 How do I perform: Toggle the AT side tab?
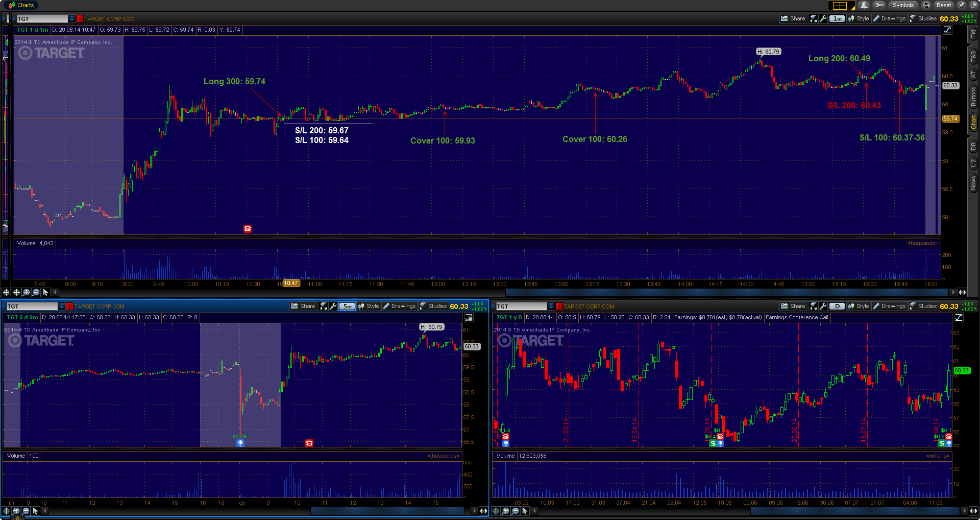(973, 75)
